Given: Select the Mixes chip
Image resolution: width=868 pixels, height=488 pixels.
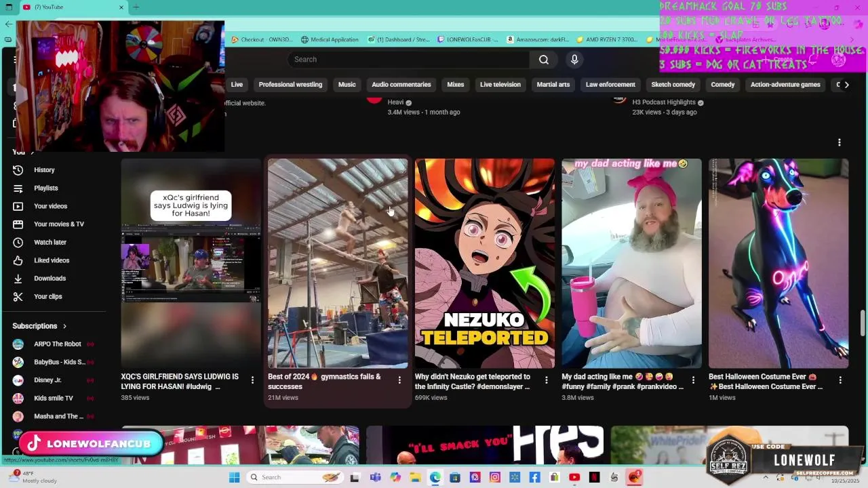Looking at the screenshot, I should (x=456, y=85).
